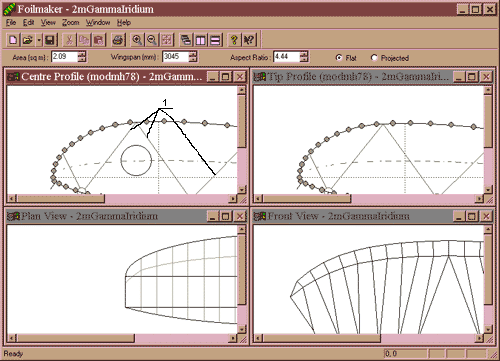Click the Area value spinner arrows
The height and width of the screenshot is (361, 500).
82,57
